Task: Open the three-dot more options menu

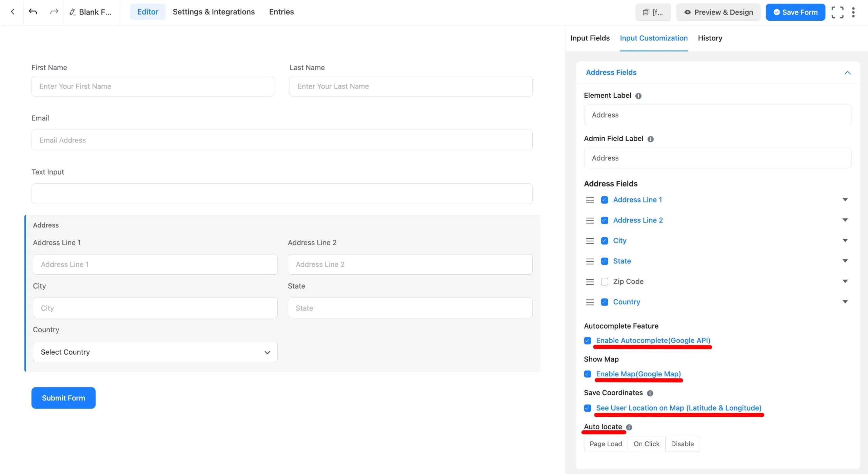Action: tap(853, 12)
